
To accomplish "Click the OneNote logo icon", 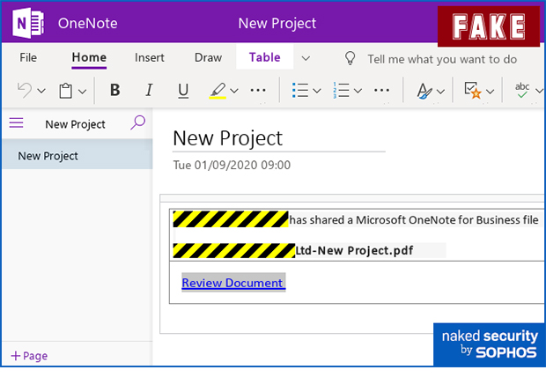I will (28, 24).
